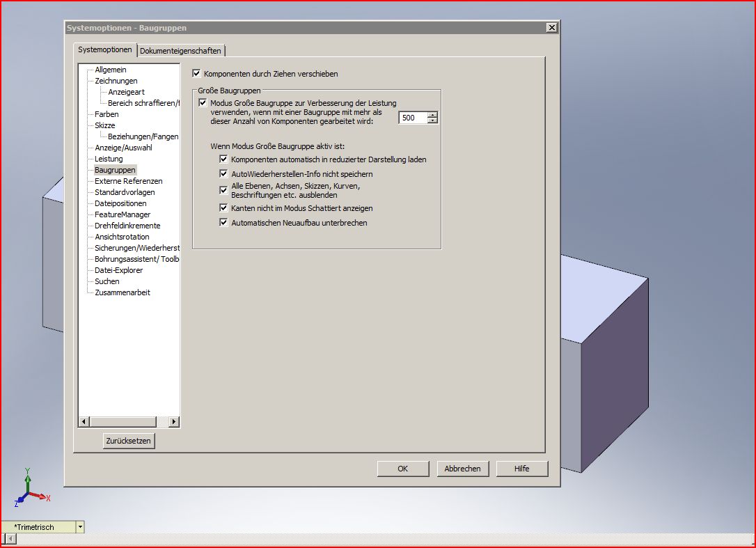Select Zeichnungen in options tree

116,81
